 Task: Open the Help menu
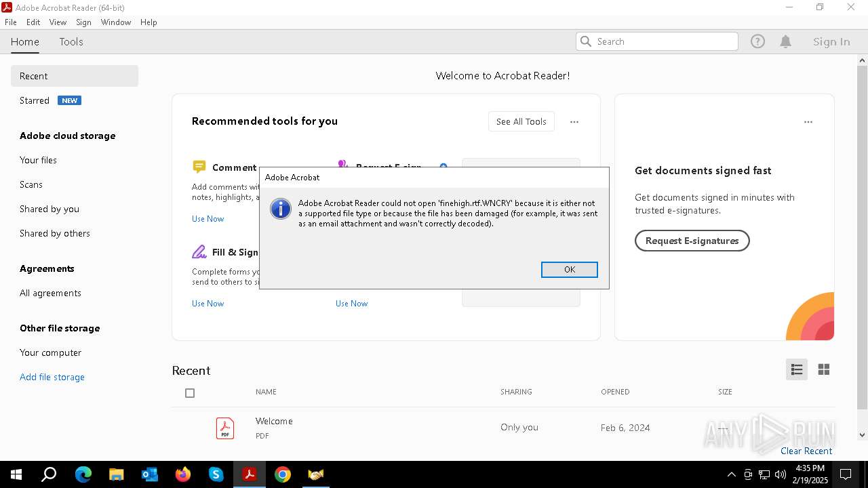tap(149, 22)
